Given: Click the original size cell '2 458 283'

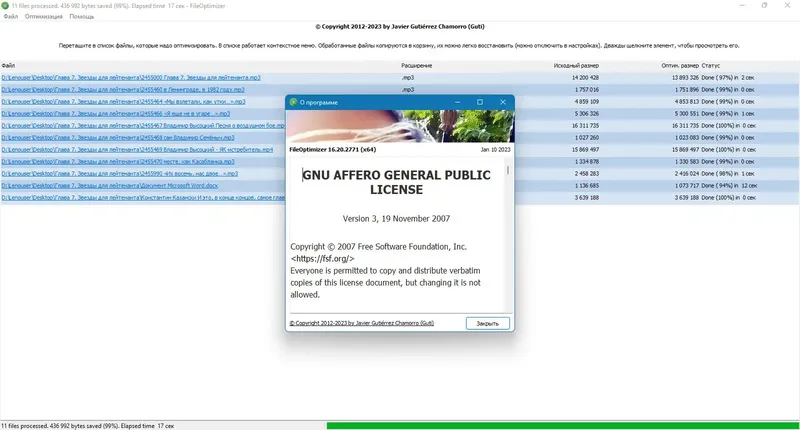Looking at the screenshot, I should pyautogui.click(x=587, y=173).
